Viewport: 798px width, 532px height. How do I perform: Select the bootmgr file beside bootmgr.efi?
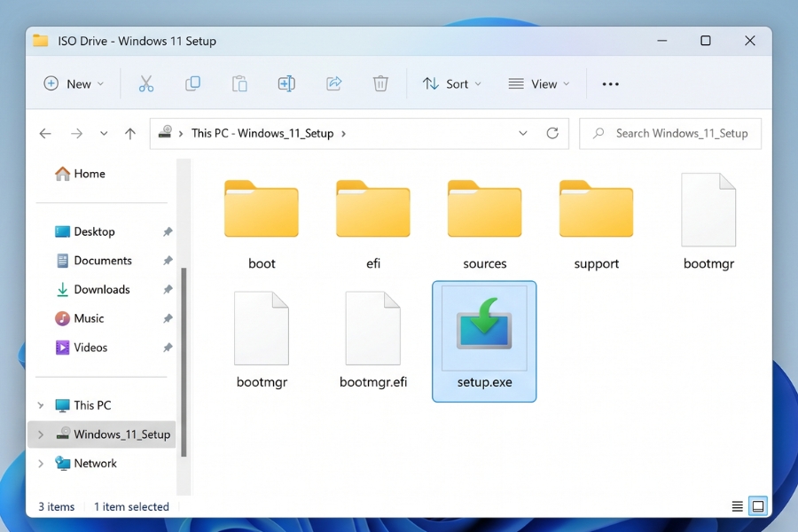tap(262, 340)
